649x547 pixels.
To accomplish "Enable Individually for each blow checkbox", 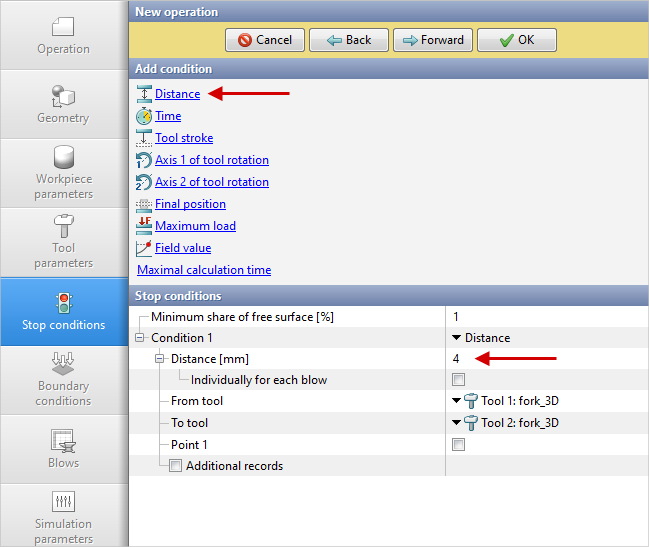I will pos(459,380).
